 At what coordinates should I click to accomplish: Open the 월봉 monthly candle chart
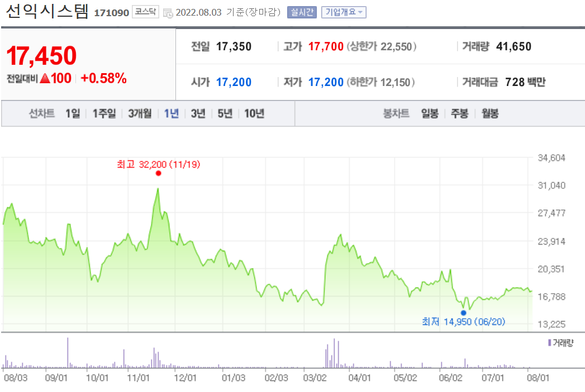490,113
